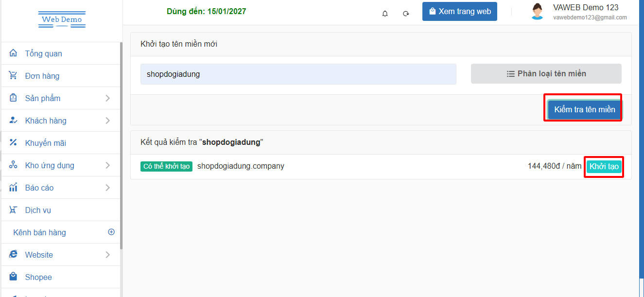
Task: Expand the Website submenu chevron
Action: tap(107, 255)
